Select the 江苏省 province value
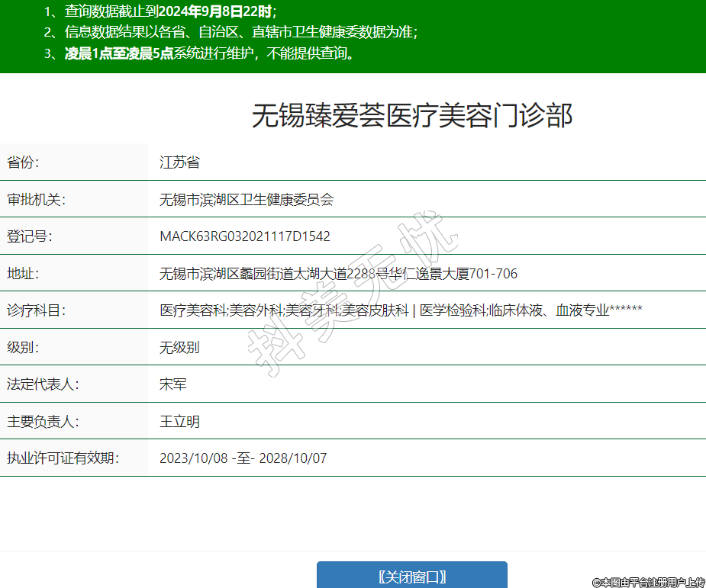 click(x=179, y=162)
